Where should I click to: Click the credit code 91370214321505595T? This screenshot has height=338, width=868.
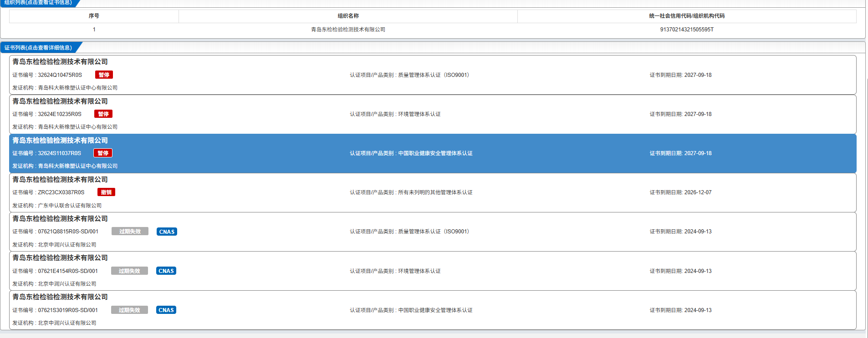[687, 30]
